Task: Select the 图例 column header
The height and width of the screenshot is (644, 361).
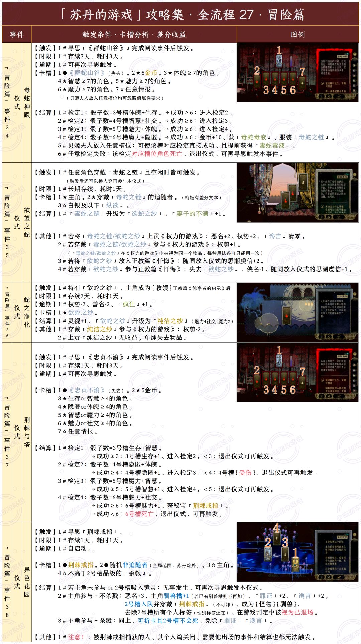Action: [x=297, y=34]
